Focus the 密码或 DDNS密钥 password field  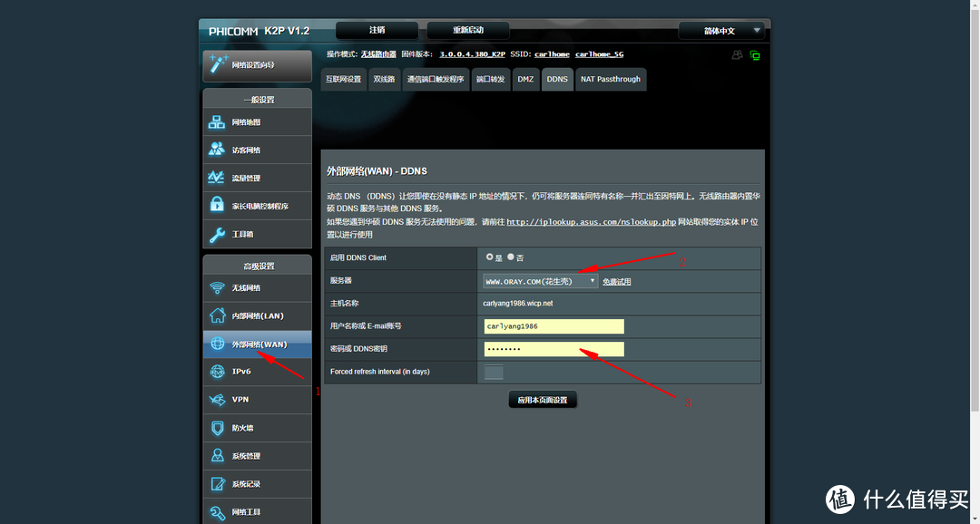554,349
